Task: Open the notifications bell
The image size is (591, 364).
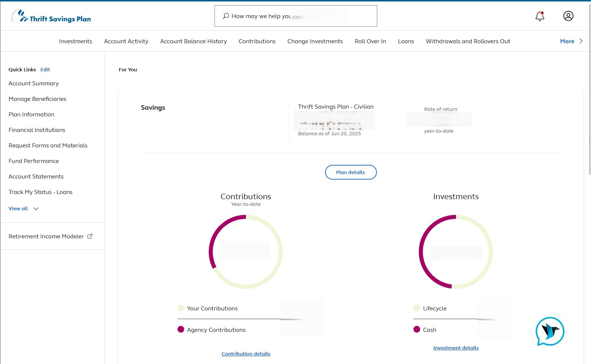Action: click(x=540, y=16)
